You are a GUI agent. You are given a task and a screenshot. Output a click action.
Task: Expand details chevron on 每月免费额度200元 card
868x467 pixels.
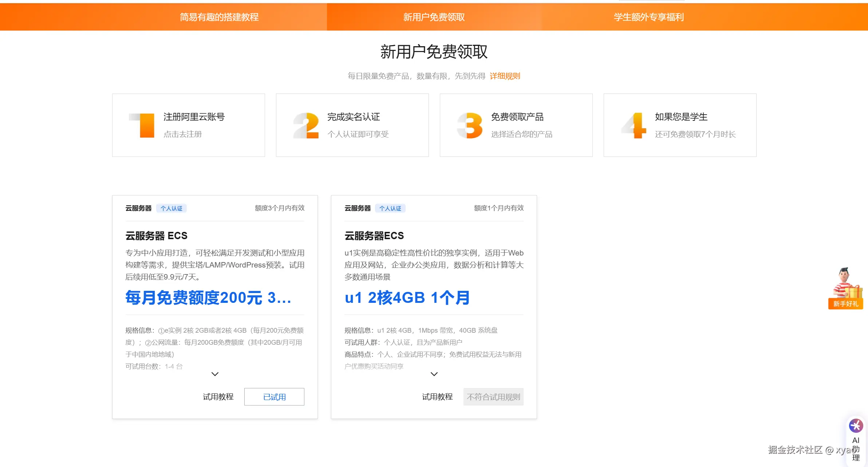click(215, 374)
